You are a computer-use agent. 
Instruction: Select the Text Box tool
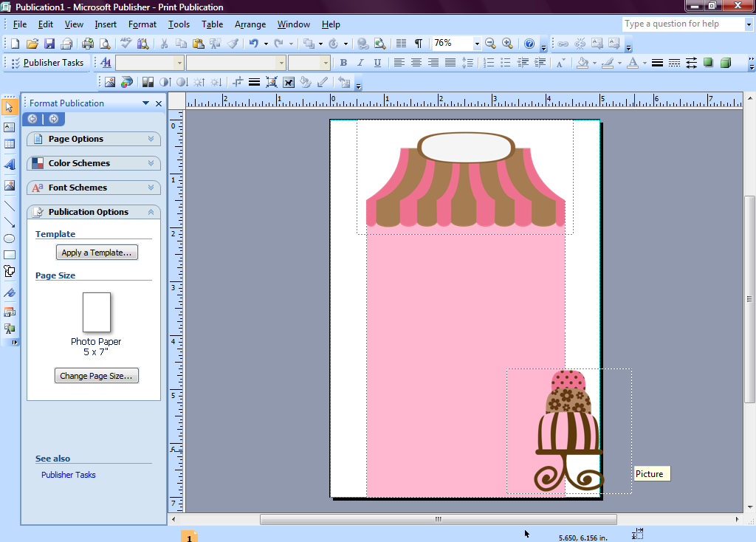click(x=10, y=126)
